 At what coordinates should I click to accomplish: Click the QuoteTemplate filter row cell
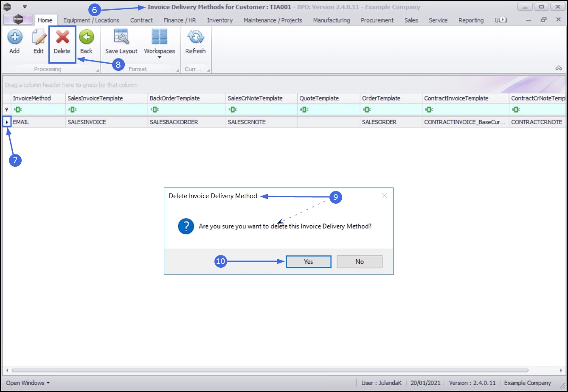pyautogui.click(x=329, y=109)
